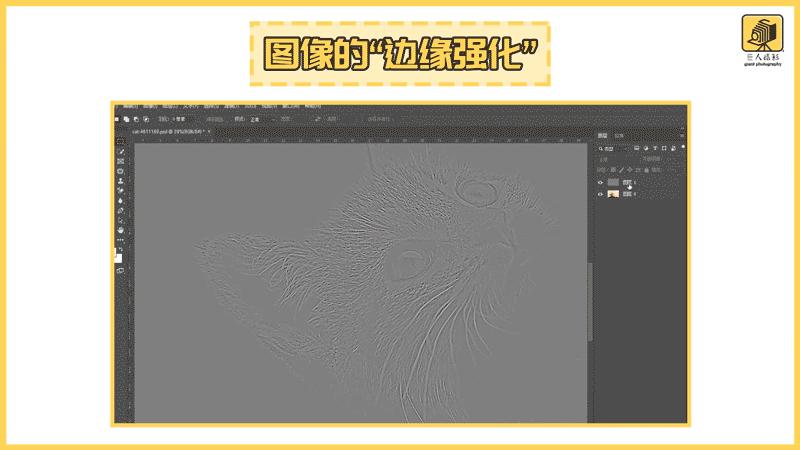Open layer filter kind dropdown
The height and width of the screenshot is (450, 800).
(612, 148)
